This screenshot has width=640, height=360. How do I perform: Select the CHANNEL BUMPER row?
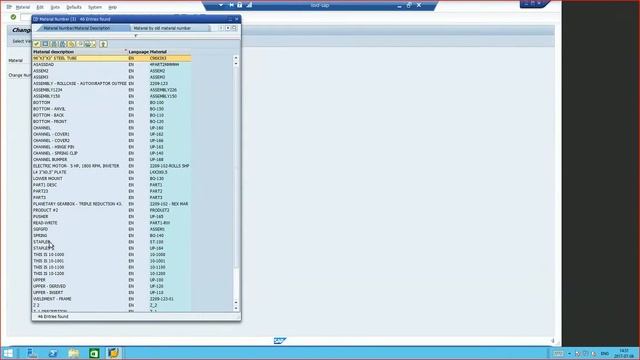(x=112, y=160)
